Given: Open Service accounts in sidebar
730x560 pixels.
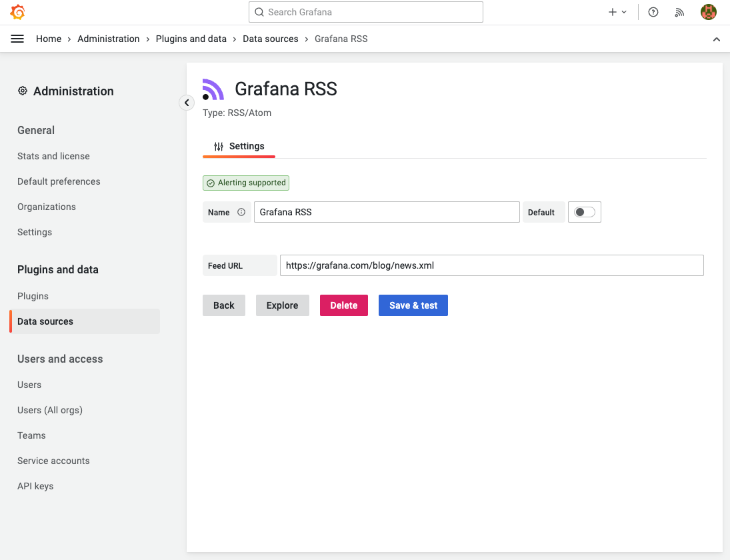Looking at the screenshot, I should [x=53, y=461].
